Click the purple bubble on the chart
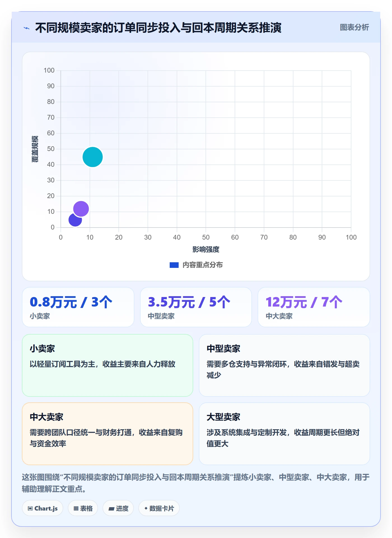 click(x=81, y=209)
